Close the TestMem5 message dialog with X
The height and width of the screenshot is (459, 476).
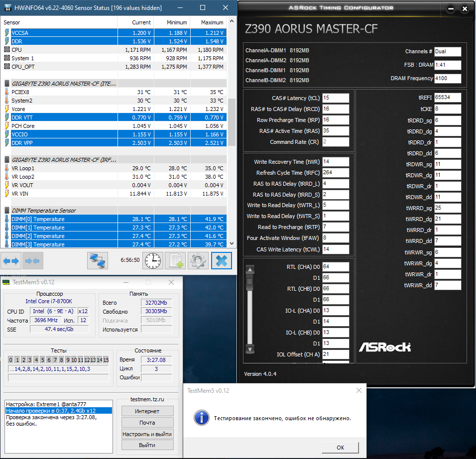point(359,390)
